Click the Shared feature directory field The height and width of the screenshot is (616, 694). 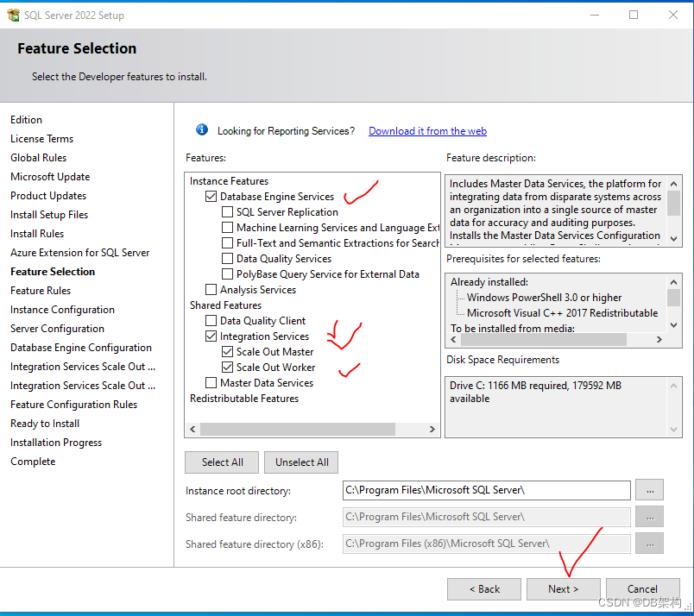click(487, 517)
